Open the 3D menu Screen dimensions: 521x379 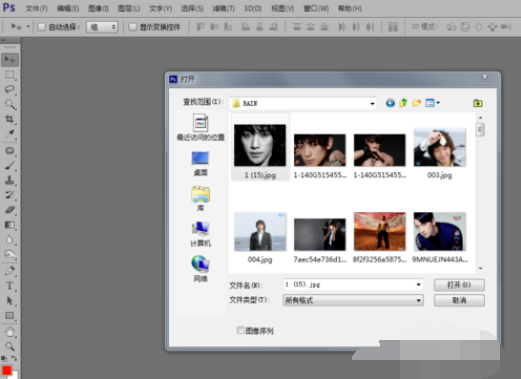(252, 8)
